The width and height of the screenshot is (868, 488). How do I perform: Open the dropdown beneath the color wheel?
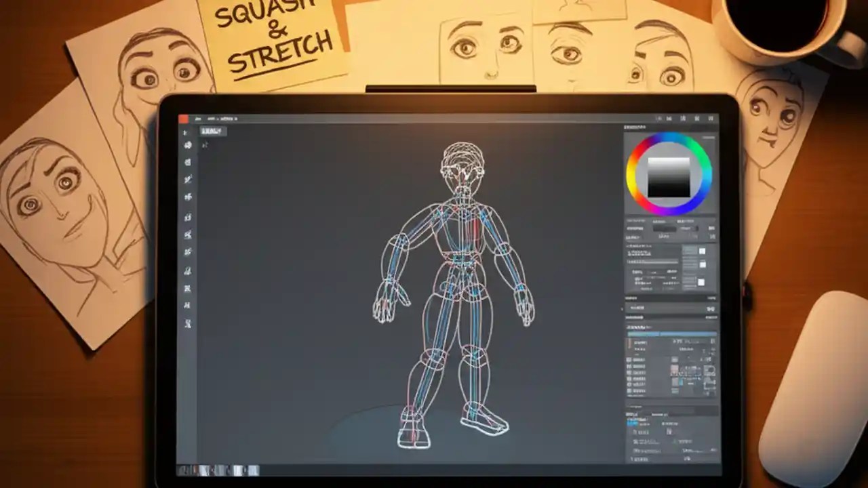pyautogui.click(x=665, y=228)
